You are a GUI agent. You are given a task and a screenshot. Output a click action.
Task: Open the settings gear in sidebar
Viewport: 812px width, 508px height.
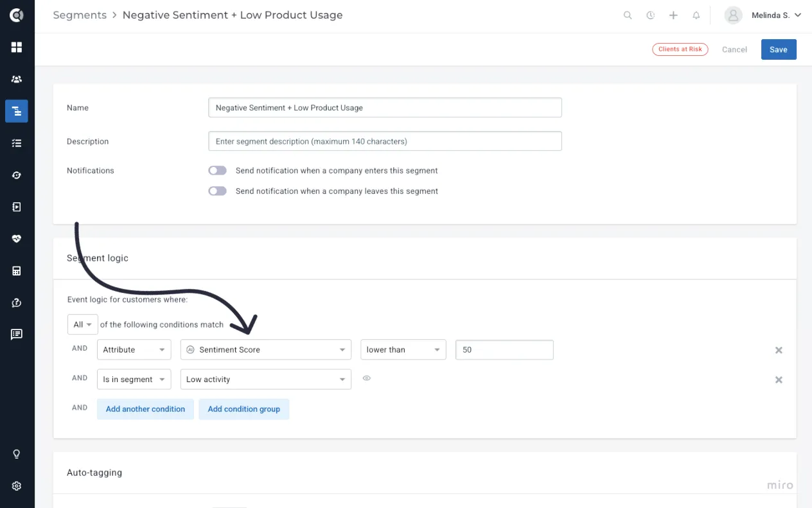pos(17,486)
